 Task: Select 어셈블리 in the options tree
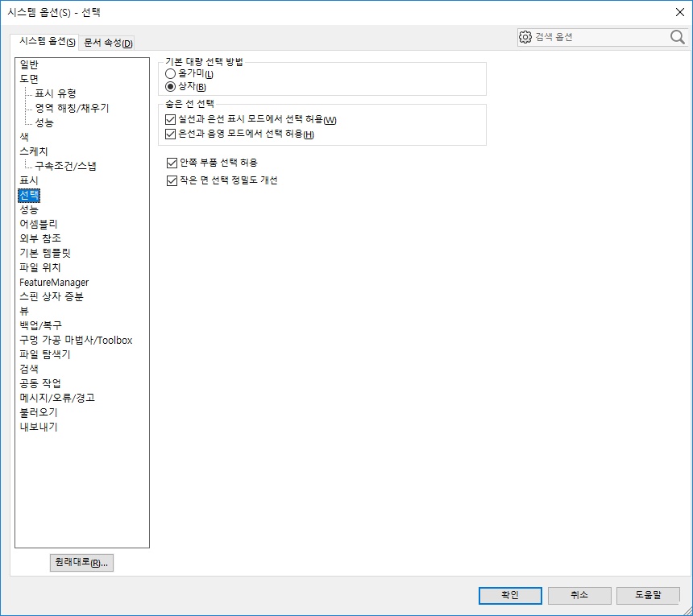[39, 225]
